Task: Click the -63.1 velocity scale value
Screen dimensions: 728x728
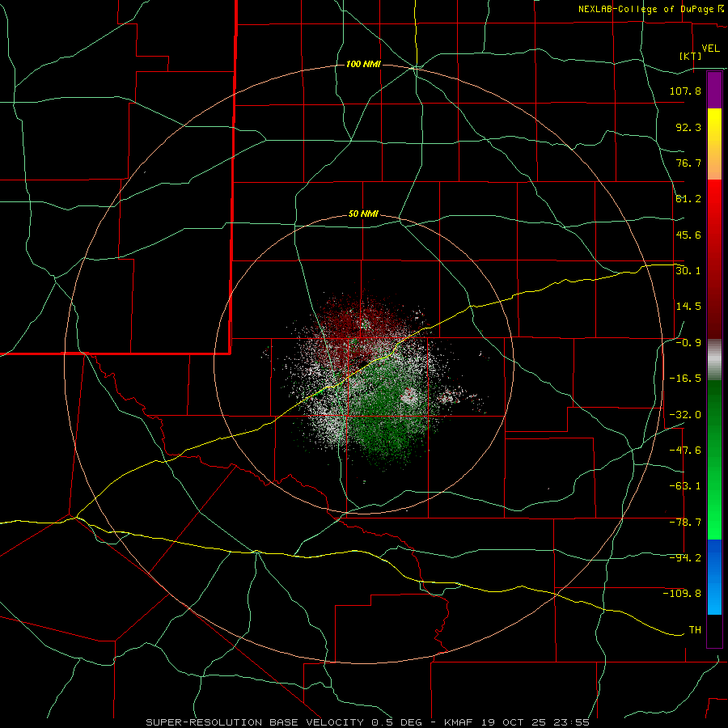Action: (x=685, y=486)
